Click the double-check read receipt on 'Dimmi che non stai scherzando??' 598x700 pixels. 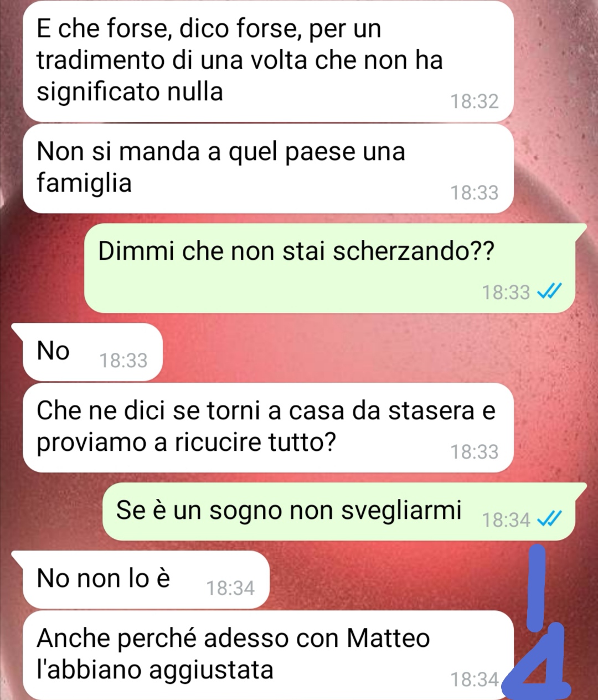click(550, 291)
